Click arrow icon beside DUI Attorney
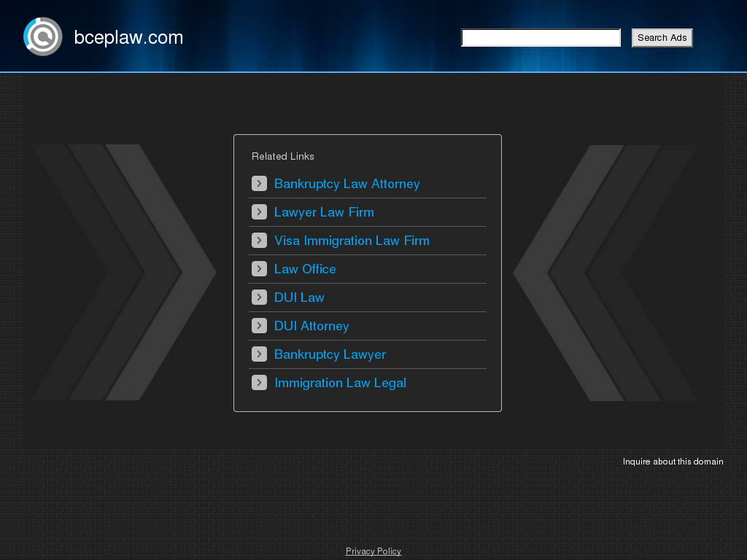747x560 pixels. [x=259, y=326]
